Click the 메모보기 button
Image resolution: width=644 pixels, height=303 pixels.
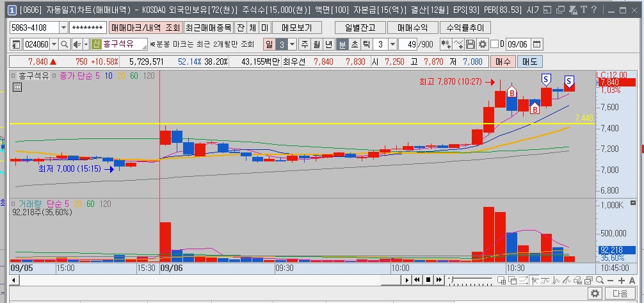(296, 28)
